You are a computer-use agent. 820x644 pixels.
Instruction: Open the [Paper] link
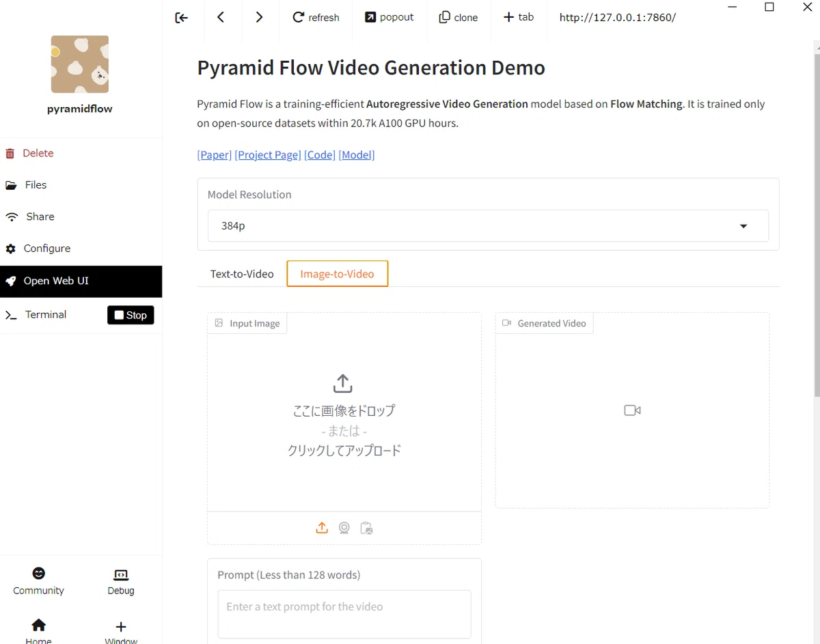pos(215,155)
